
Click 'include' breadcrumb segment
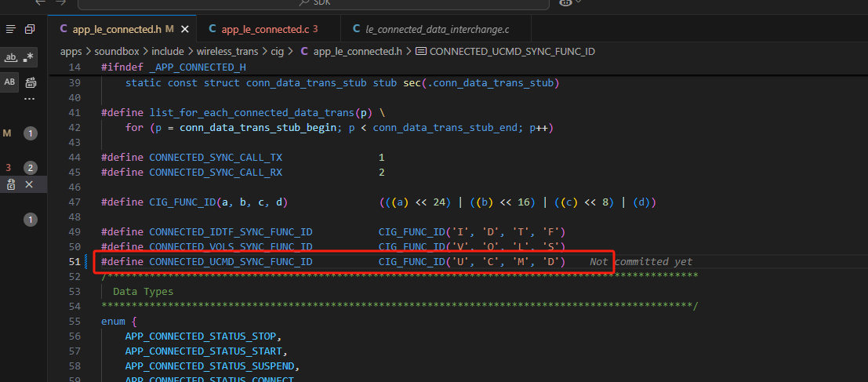pyautogui.click(x=168, y=52)
